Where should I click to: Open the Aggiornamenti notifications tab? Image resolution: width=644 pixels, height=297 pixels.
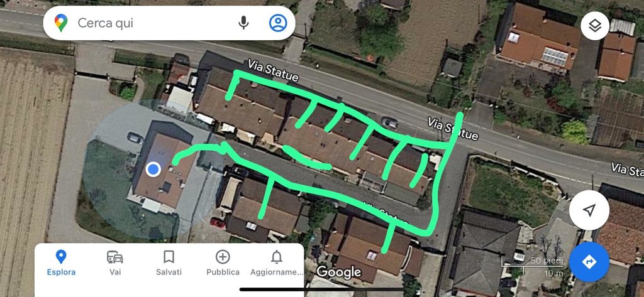pos(277,262)
